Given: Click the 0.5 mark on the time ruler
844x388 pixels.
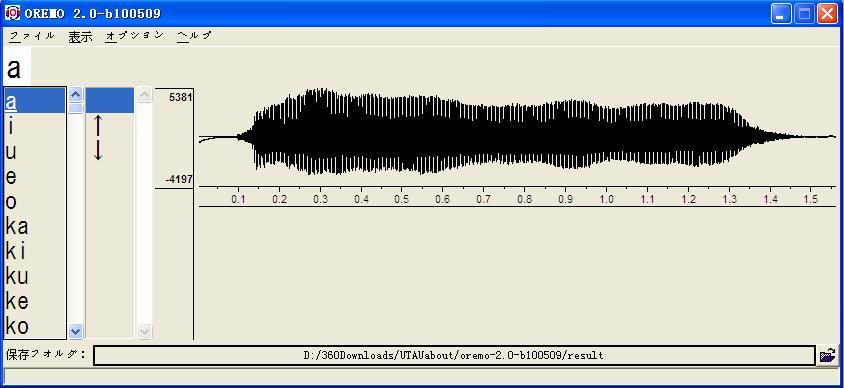Looking at the screenshot, I should 402,199.
